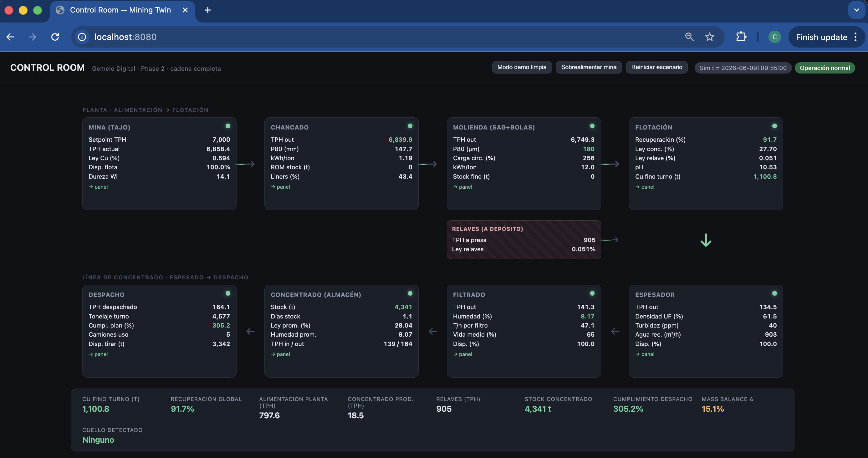Click TPH a presa value 905
The image size is (868, 458).
(589, 240)
